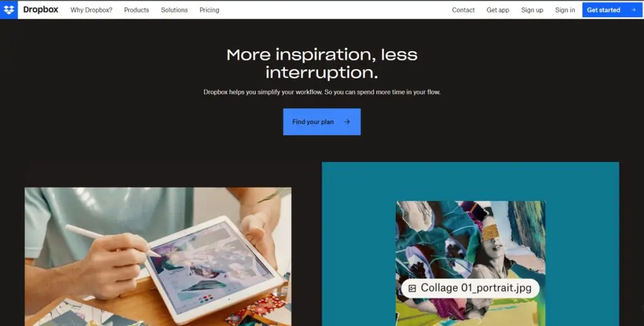Open the Why Dropbox? menu
Screen dimensions: 644x326
pos(91,10)
